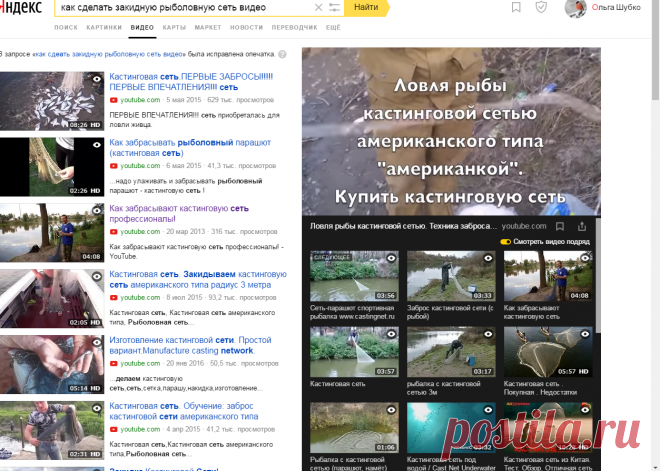Switch to the Картинки tab
This screenshot has width=660, height=471.
coord(104,27)
